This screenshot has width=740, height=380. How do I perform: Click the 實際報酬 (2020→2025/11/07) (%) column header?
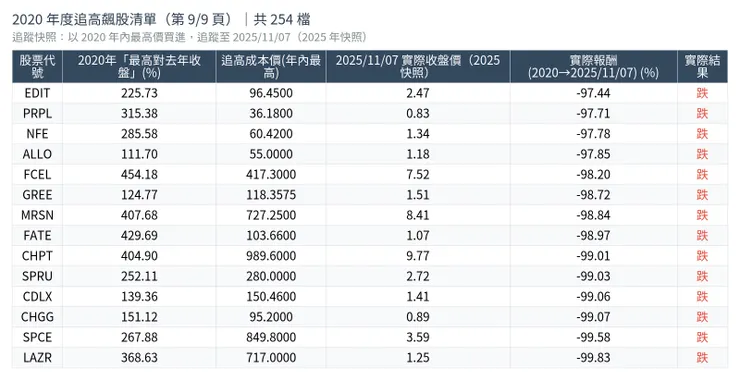pyautogui.click(x=594, y=67)
